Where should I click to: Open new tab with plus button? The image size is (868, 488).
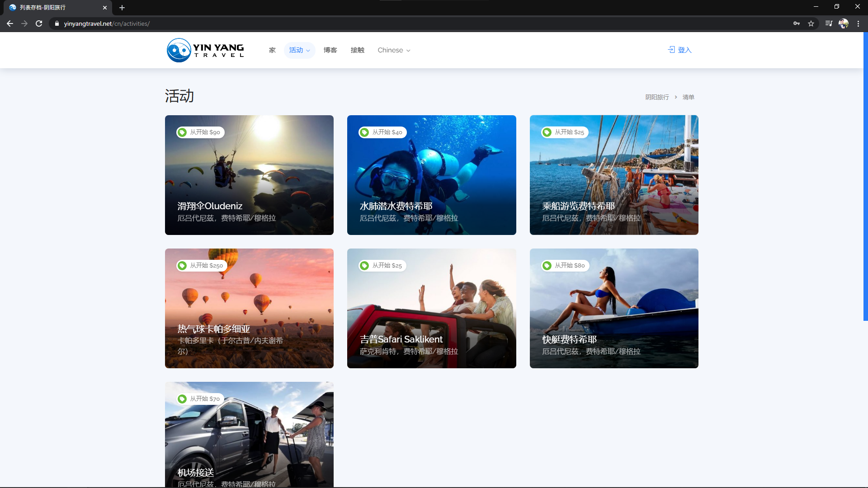pos(122,8)
